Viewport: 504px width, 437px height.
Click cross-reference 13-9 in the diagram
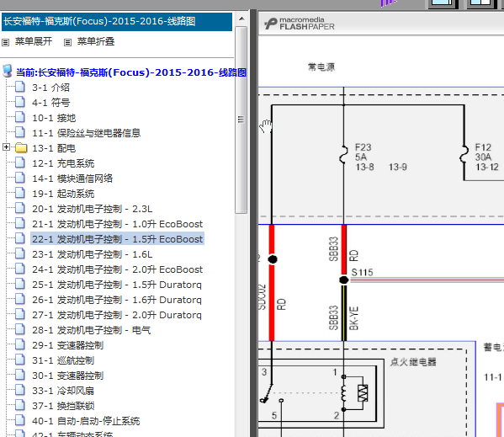coord(398,167)
